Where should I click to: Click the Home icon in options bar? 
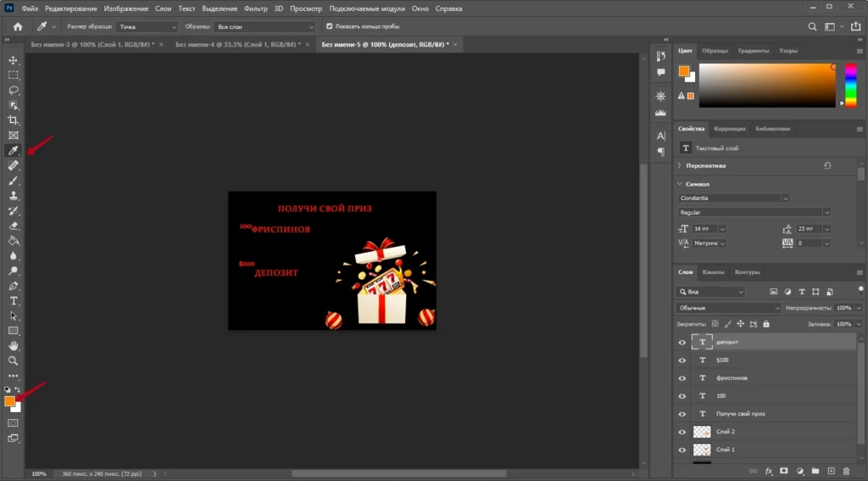tap(18, 26)
